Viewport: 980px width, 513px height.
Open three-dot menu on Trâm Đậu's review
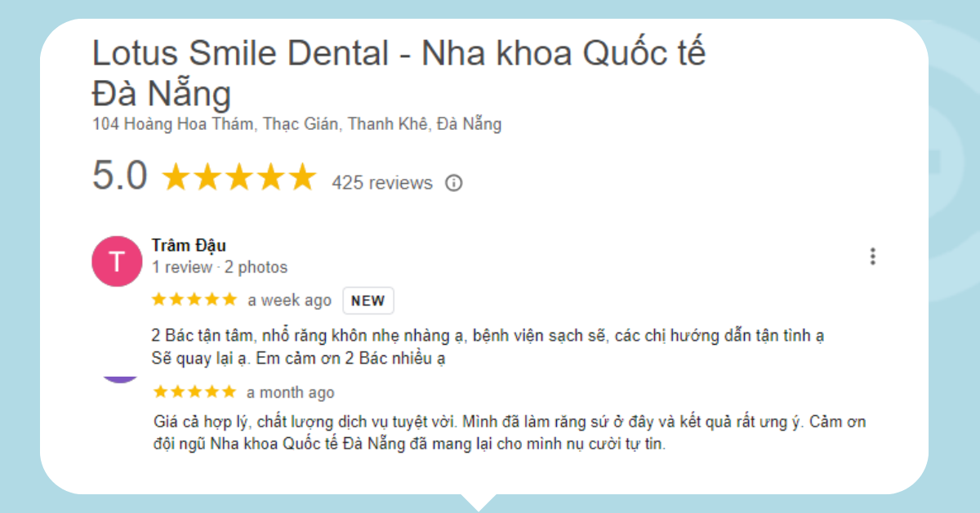[872, 256]
